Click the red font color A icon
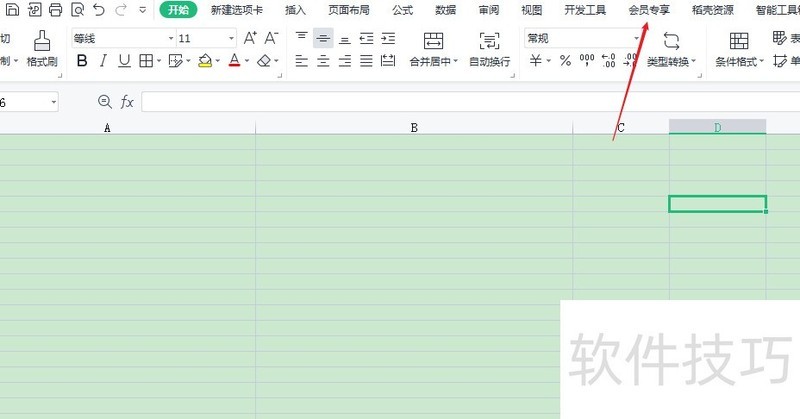 tap(234, 61)
